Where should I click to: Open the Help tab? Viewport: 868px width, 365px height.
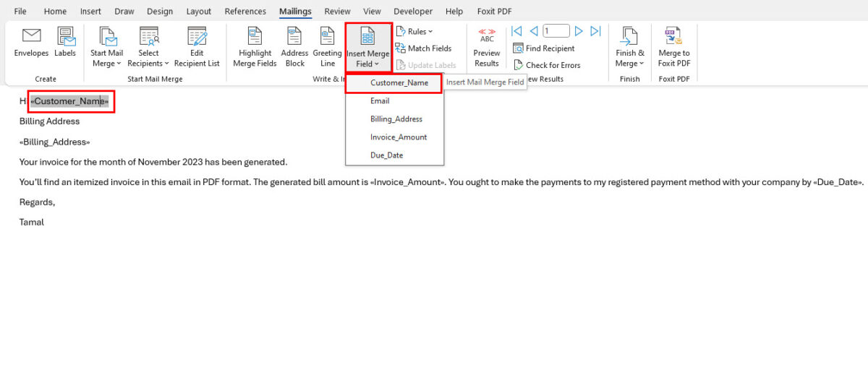point(454,12)
